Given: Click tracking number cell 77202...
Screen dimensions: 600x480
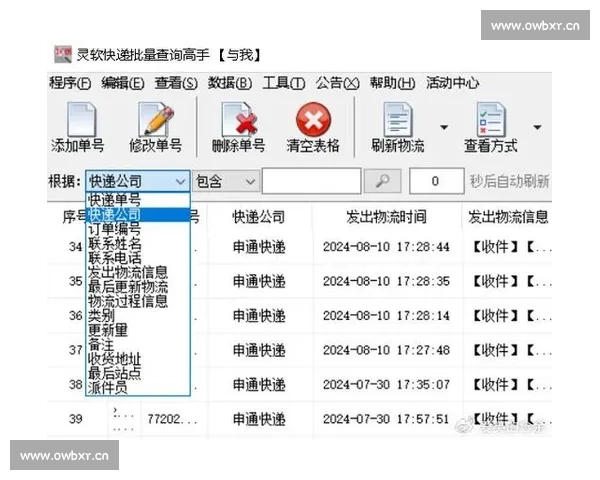Looking at the screenshot, I should coord(172,419).
